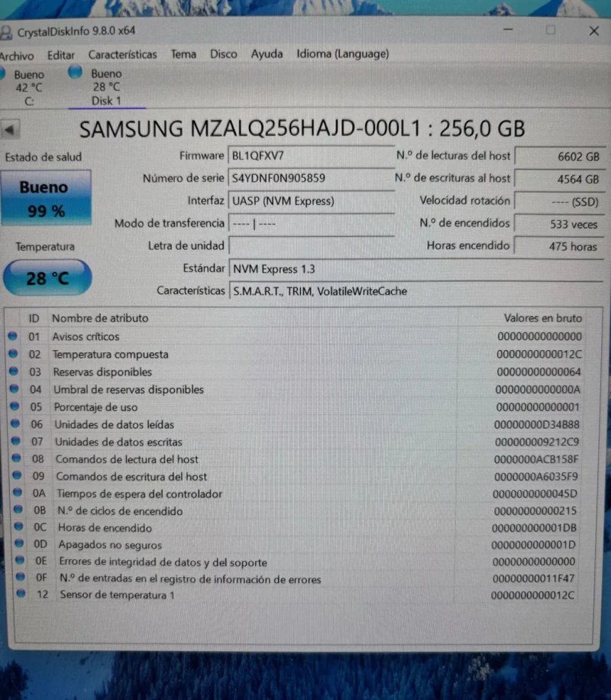611x700 pixels.
Task: Click status dot for registro de información de errores
Action: click(x=20, y=577)
